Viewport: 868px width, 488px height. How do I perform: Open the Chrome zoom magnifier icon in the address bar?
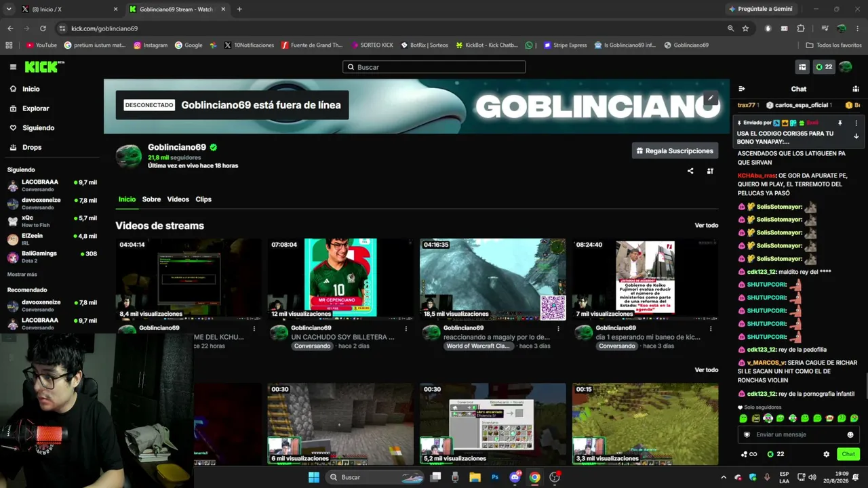pyautogui.click(x=730, y=28)
